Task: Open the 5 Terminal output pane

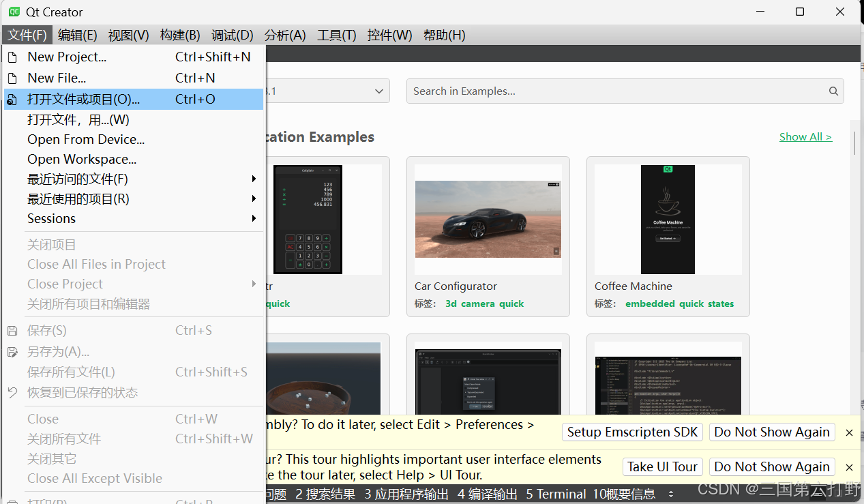Action: (x=555, y=494)
